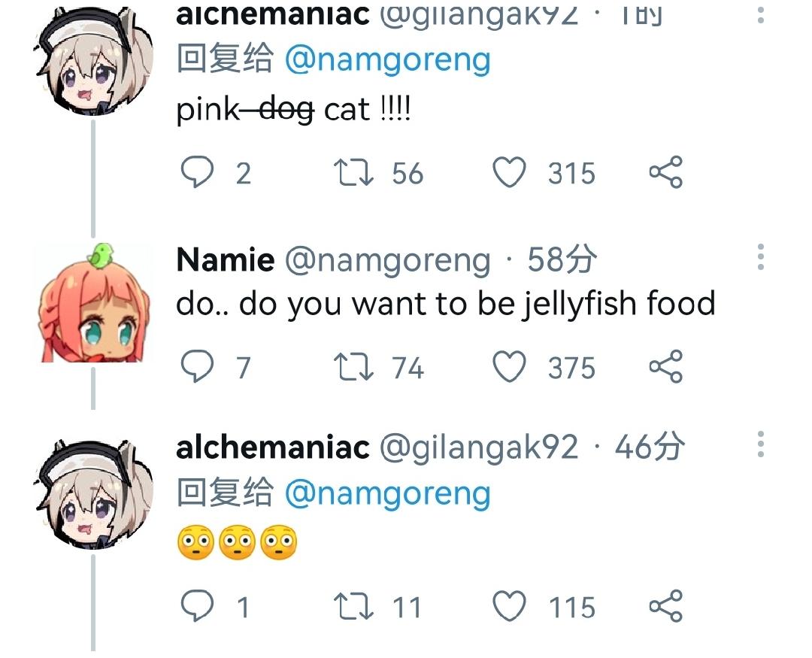Screen dimensions: 812x658
Task: Reply to the 'pink dog cat' tweet
Action: coord(197,171)
